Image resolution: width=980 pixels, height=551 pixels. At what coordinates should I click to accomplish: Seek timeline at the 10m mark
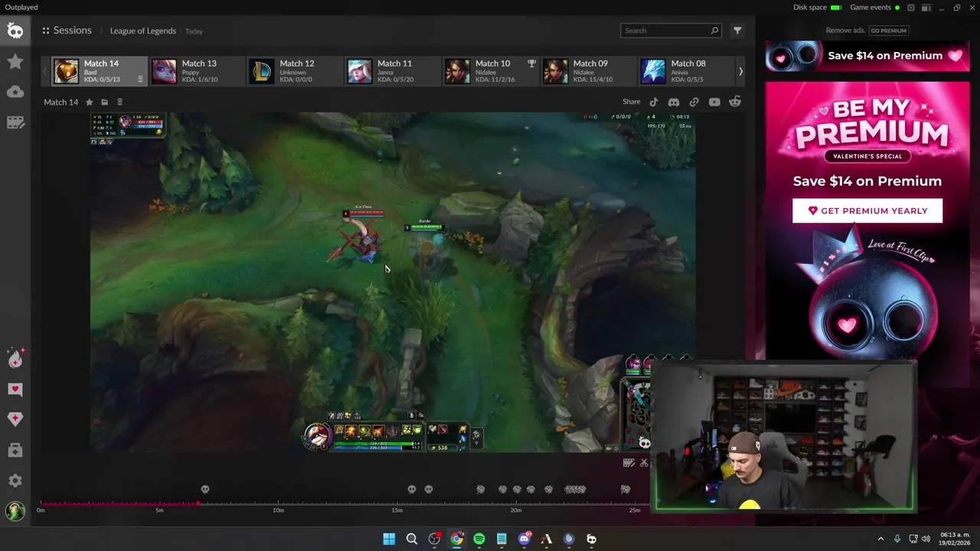pos(278,504)
